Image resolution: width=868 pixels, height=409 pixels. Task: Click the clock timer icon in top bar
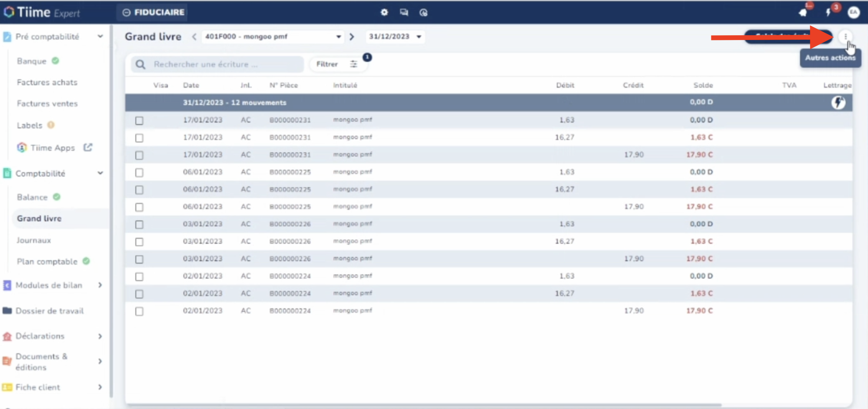(x=423, y=12)
